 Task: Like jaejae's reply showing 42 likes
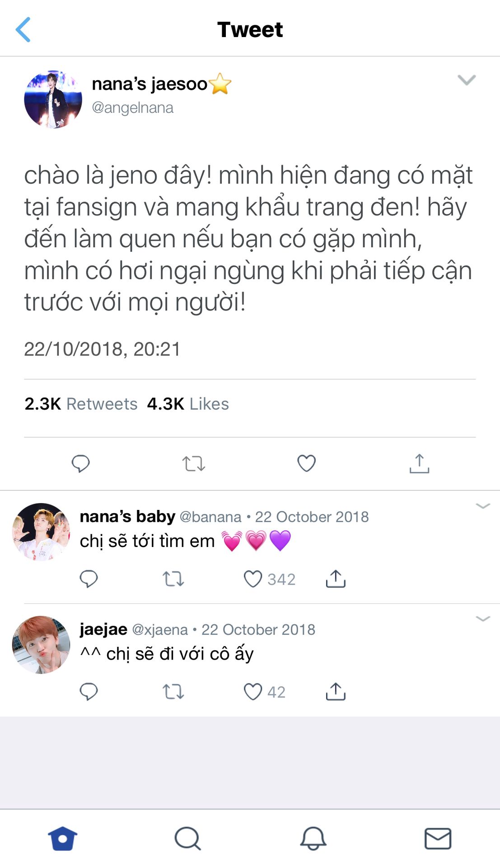pyautogui.click(x=253, y=692)
